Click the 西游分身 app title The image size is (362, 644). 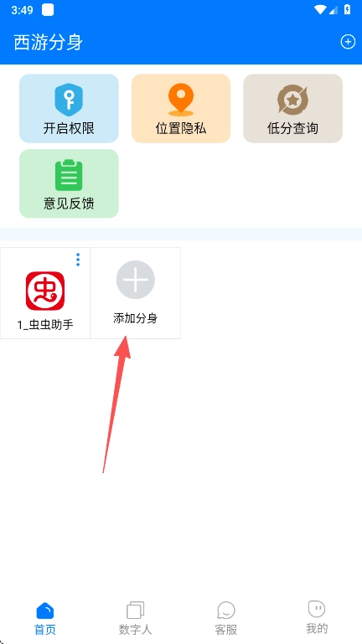pyautogui.click(x=49, y=43)
